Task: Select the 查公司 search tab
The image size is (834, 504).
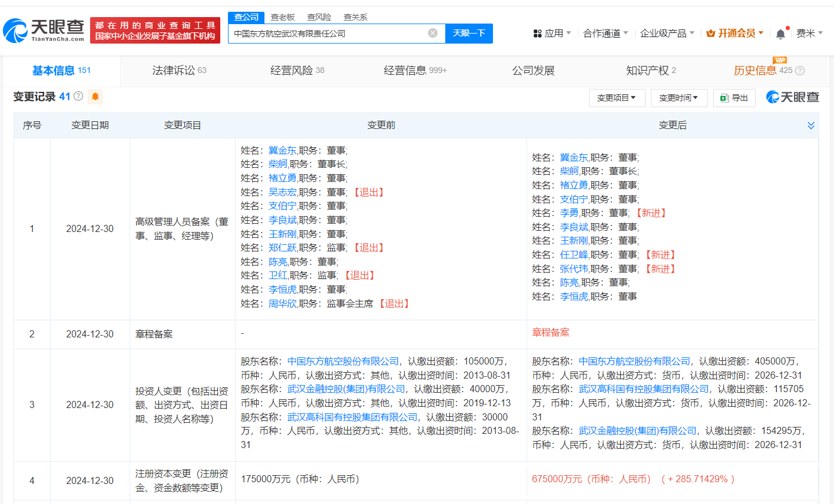Action: coord(246,17)
